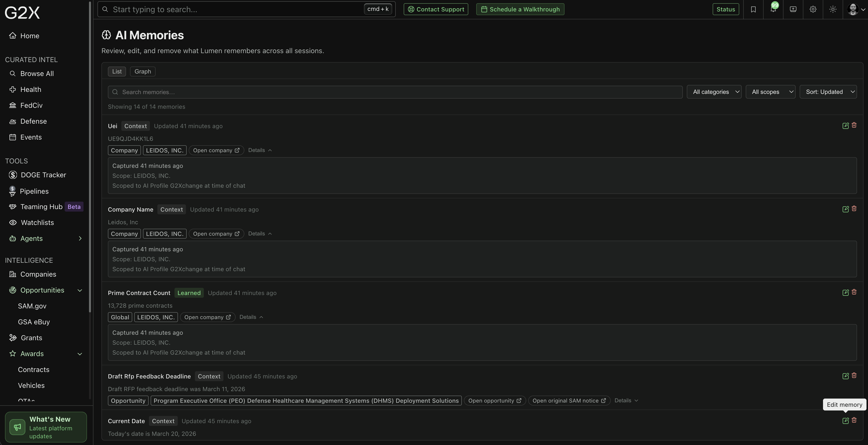868x445 pixels.
Task: Open the Status button
Action: point(726,9)
